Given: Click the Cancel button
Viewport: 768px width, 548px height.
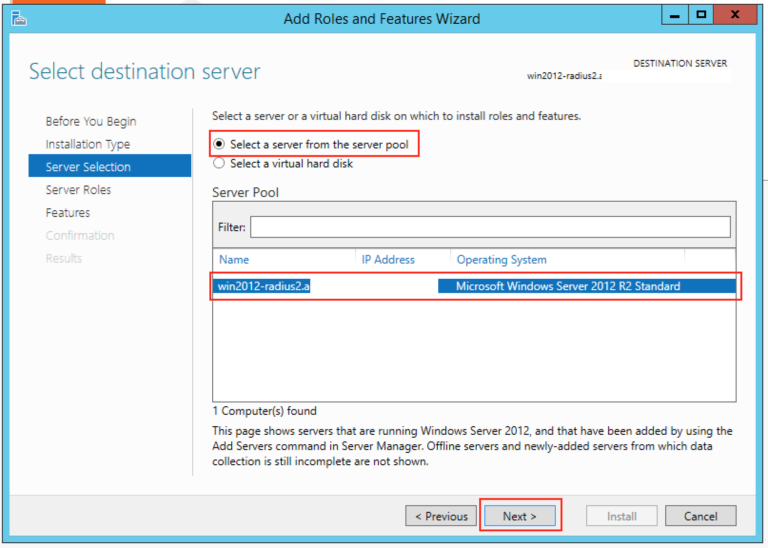Looking at the screenshot, I should click(700, 516).
